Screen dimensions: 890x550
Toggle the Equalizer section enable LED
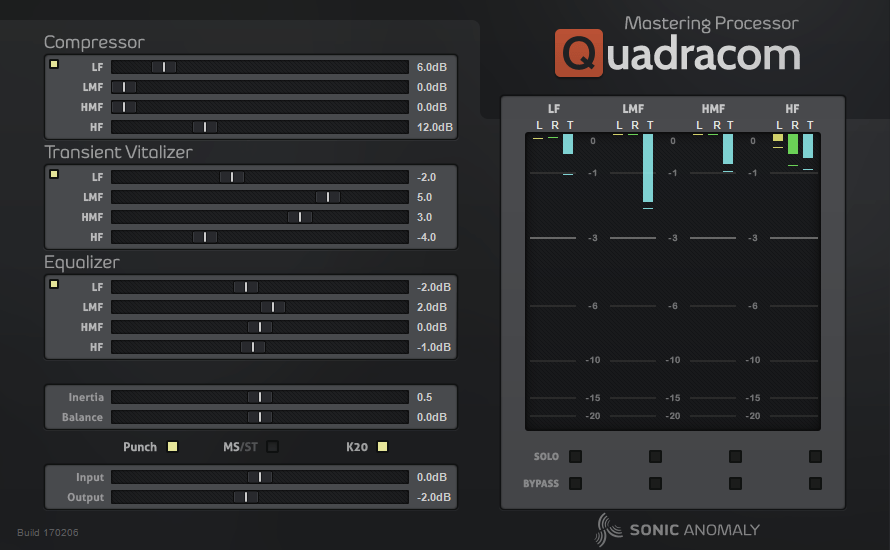tap(54, 285)
